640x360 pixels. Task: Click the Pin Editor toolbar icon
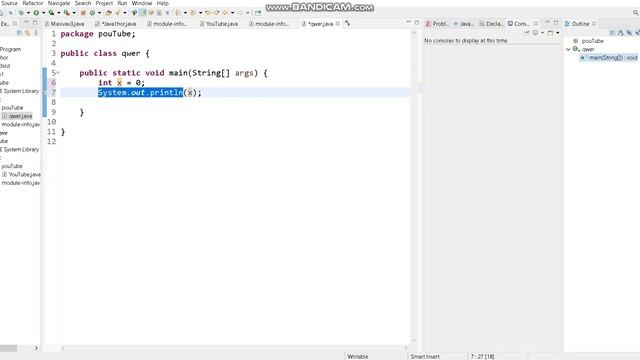point(258,13)
